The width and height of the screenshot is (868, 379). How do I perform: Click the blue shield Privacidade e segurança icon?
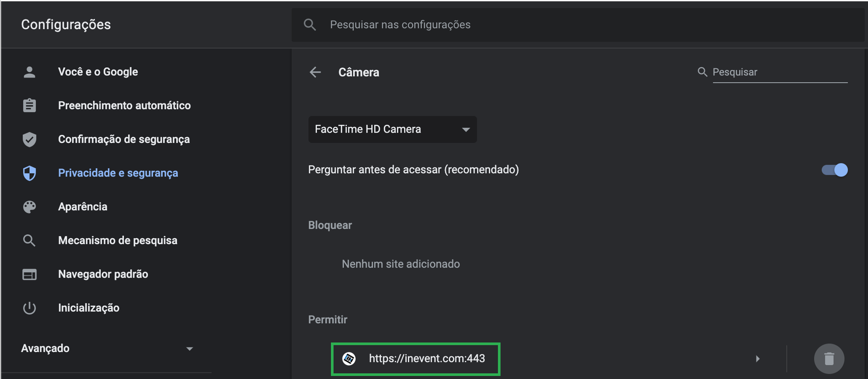point(29,173)
